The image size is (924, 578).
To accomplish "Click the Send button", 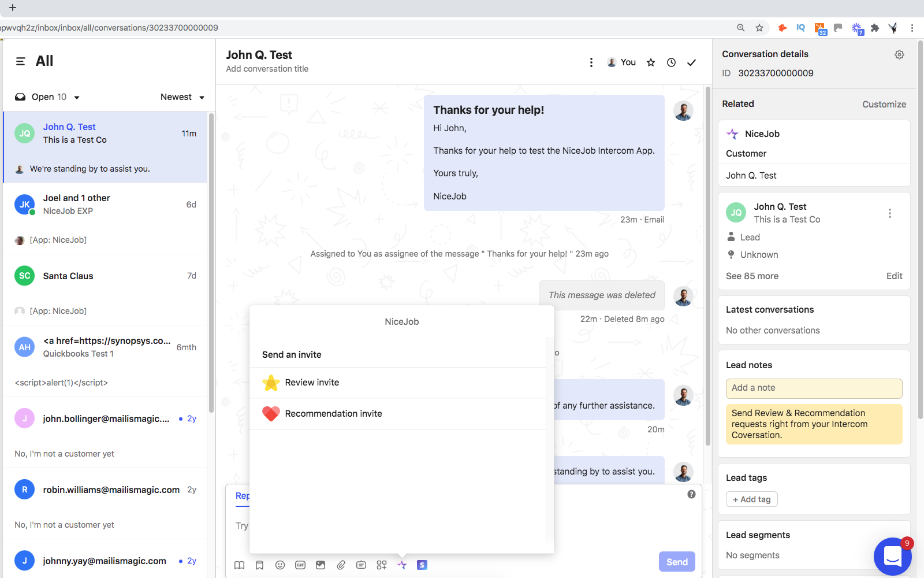I will pyautogui.click(x=676, y=561).
